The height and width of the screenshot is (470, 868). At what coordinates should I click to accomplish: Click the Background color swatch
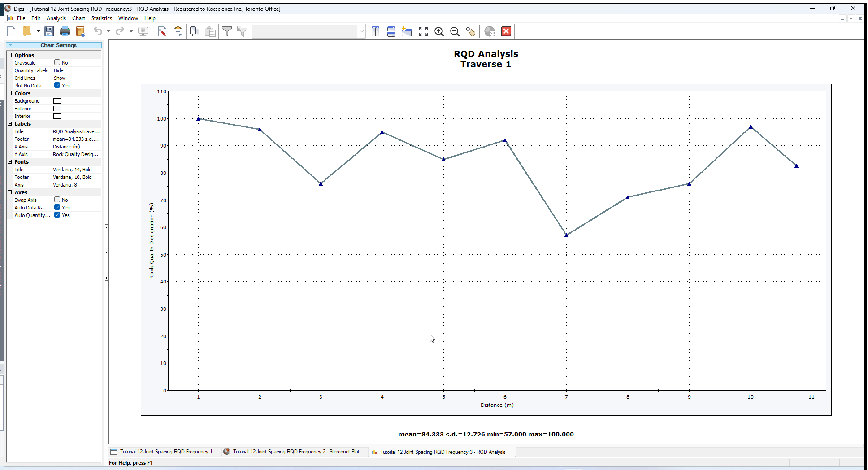click(x=57, y=101)
